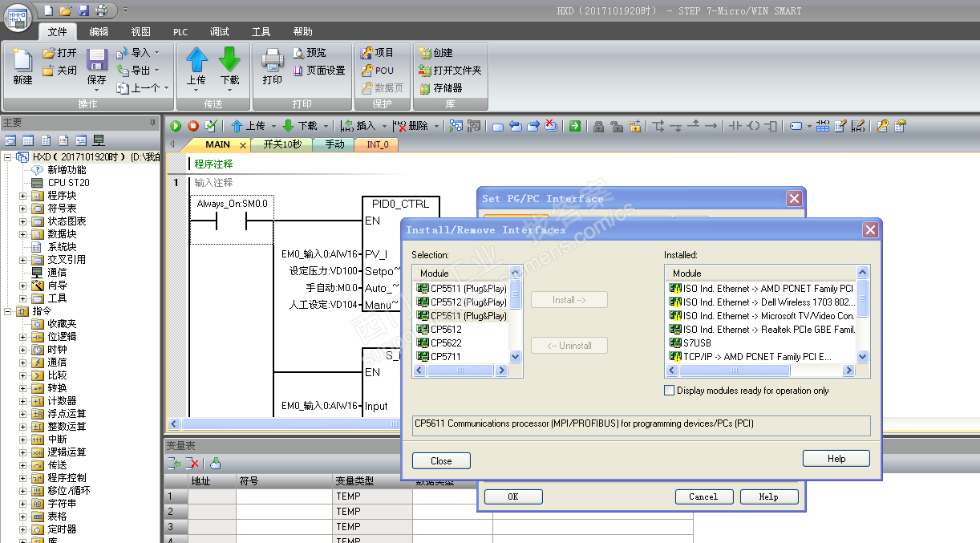Click Installed list vertical scrollbar down arrow
980x543 pixels.
click(x=863, y=357)
